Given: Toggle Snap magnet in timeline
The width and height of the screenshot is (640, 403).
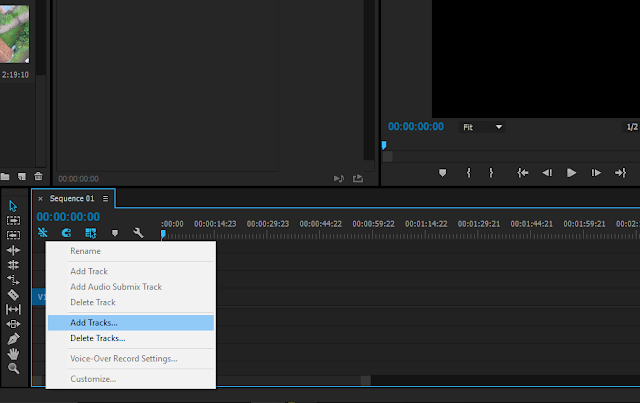Looking at the screenshot, I should [x=66, y=233].
